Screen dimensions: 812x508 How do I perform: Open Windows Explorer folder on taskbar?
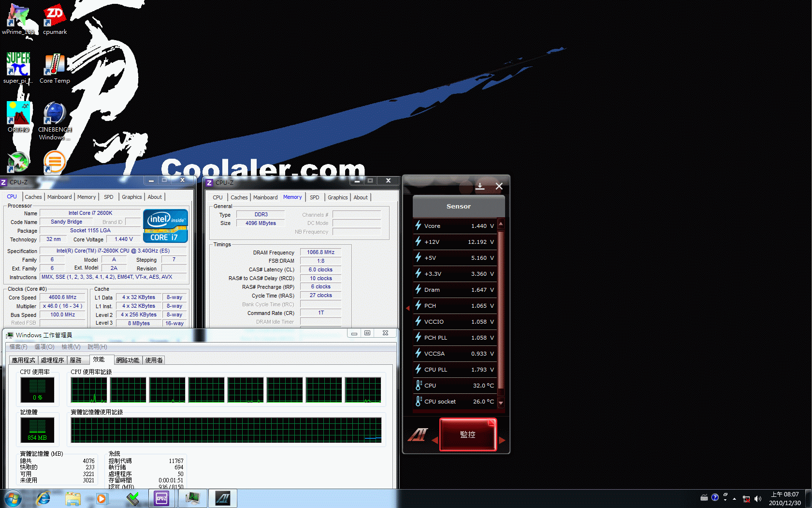[x=73, y=498]
